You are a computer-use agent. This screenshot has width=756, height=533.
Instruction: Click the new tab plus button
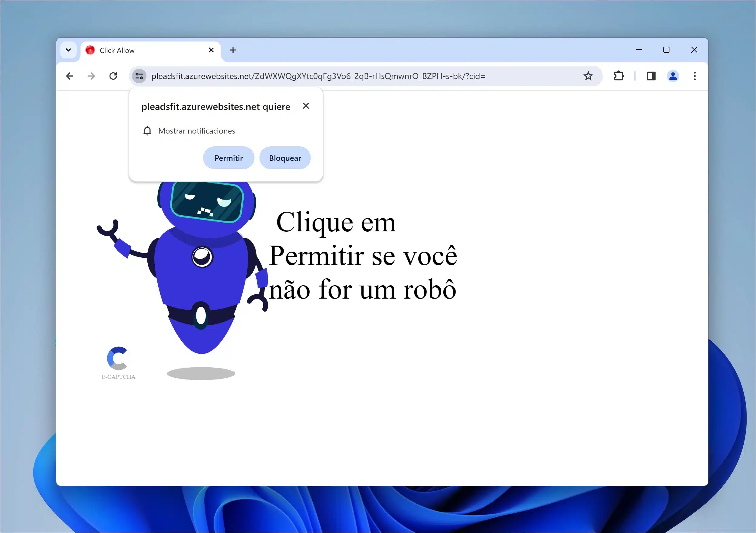pos(233,50)
